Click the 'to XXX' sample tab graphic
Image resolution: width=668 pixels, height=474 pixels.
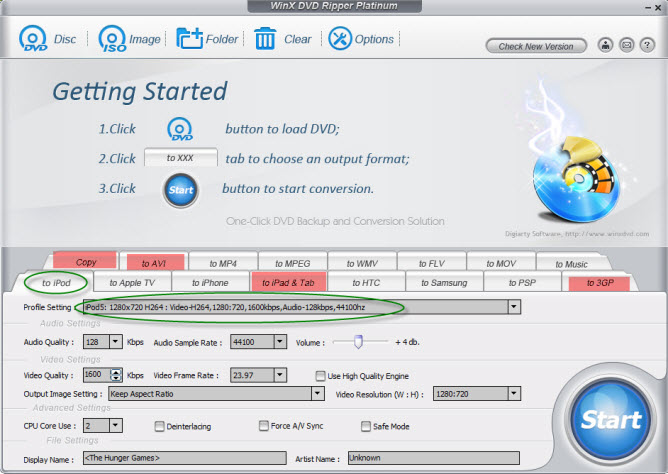181,158
